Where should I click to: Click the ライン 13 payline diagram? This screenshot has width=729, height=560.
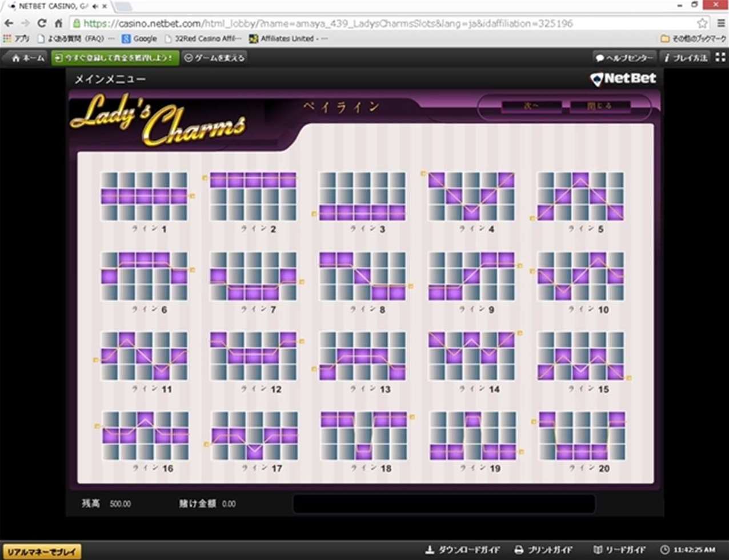point(362,356)
